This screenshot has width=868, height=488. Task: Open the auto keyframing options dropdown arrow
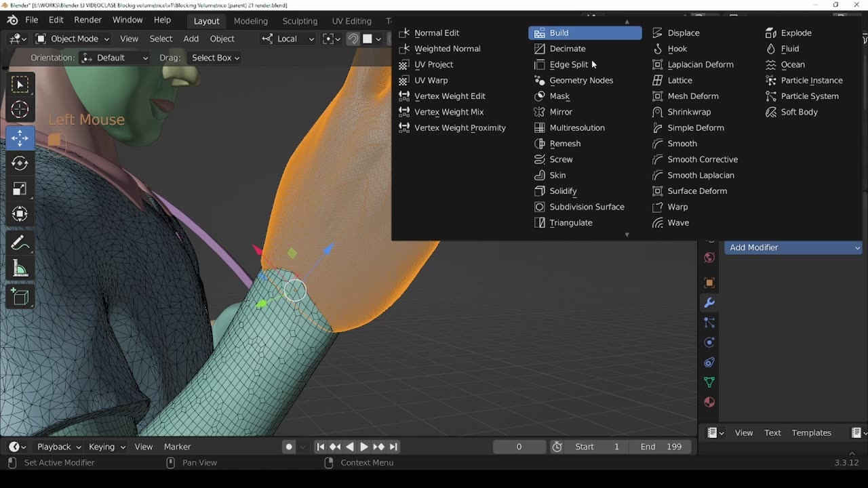point(303,447)
